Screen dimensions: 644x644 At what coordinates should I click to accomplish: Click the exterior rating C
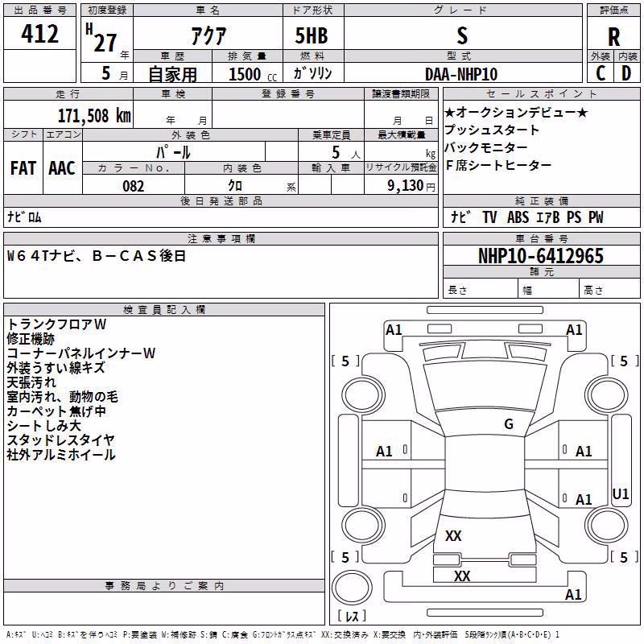tap(601, 73)
